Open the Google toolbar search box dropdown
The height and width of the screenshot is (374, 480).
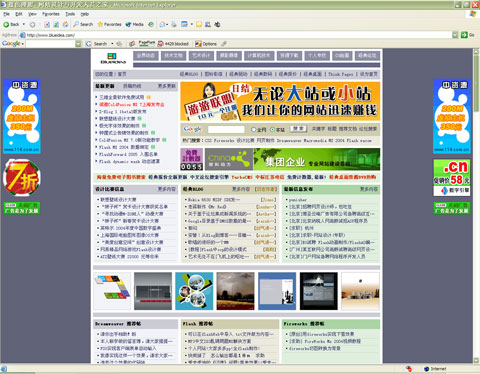point(78,44)
